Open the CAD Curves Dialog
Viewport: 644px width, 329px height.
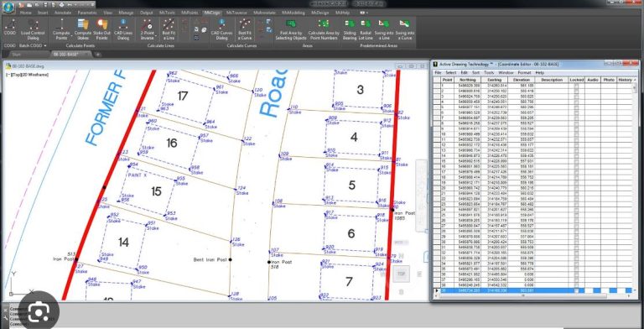point(221,29)
